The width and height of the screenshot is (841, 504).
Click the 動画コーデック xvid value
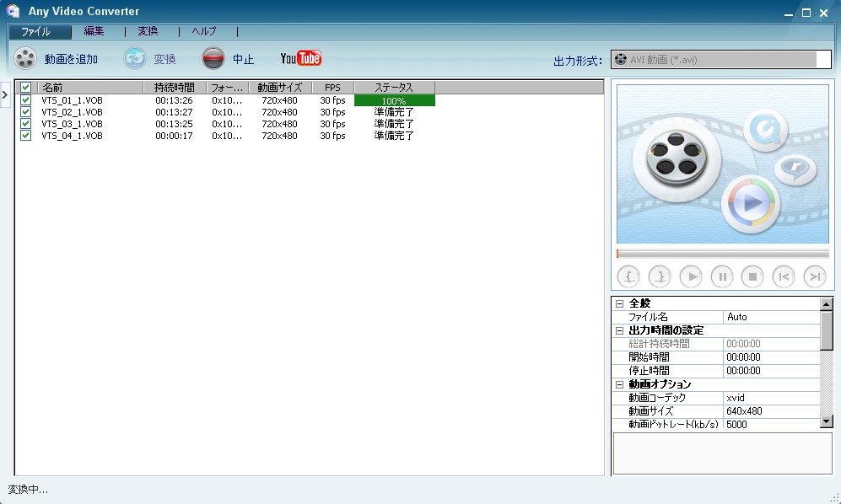tap(771, 398)
